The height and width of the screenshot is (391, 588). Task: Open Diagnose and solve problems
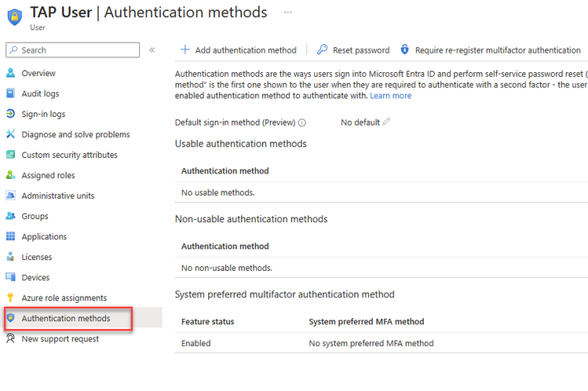click(x=75, y=134)
